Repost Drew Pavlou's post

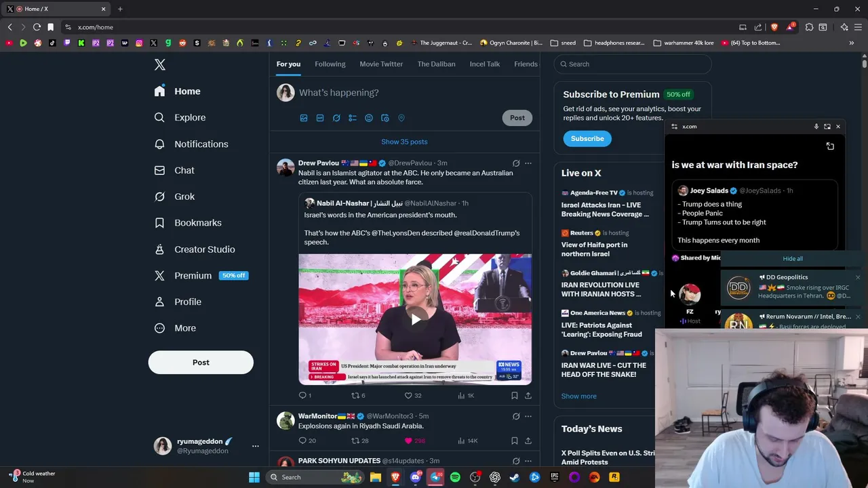[x=358, y=395]
